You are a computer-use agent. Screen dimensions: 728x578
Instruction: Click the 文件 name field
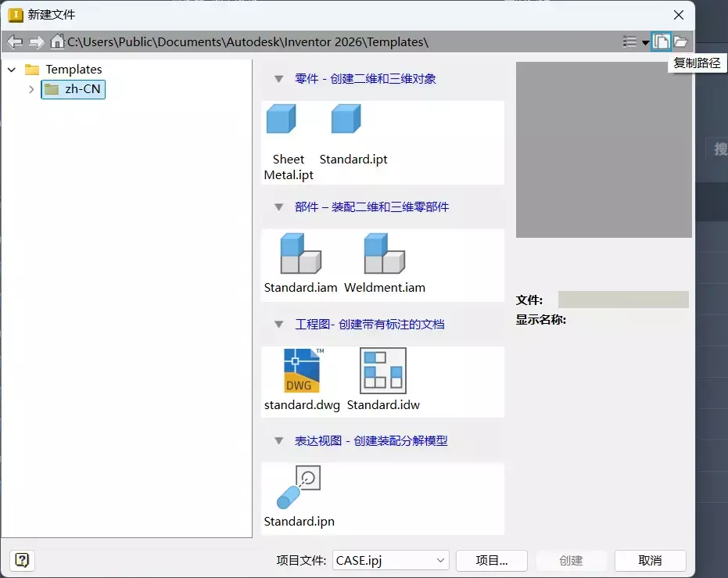click(x=623, y=300)
